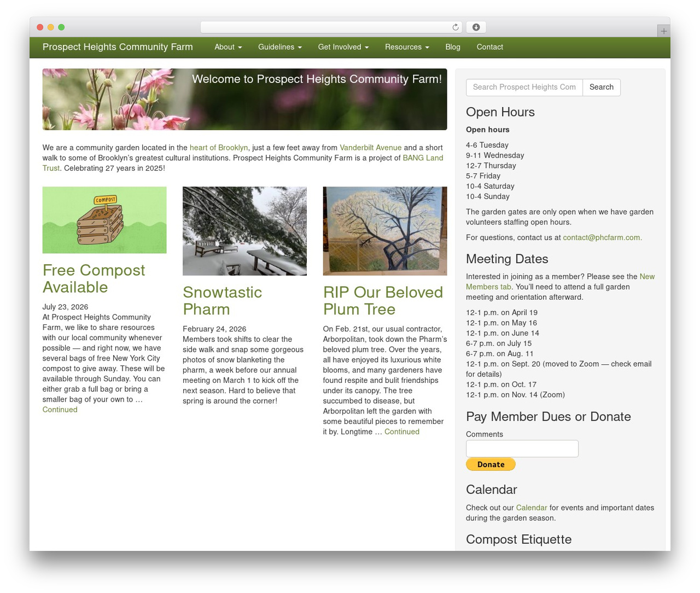
Task: Click the Compost Etiquette heading
Action: pyautogui.click(x=518, y=539)
